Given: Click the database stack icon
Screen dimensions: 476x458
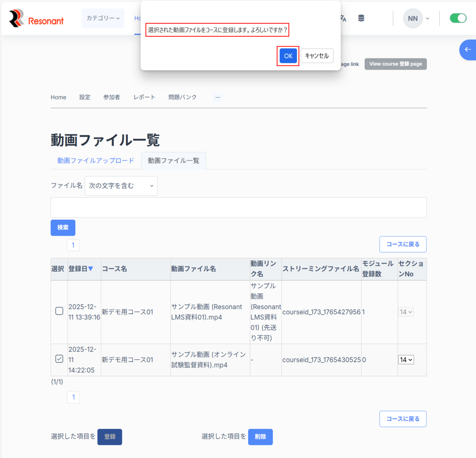Looking at the screenshot, I should pos(361,19).
